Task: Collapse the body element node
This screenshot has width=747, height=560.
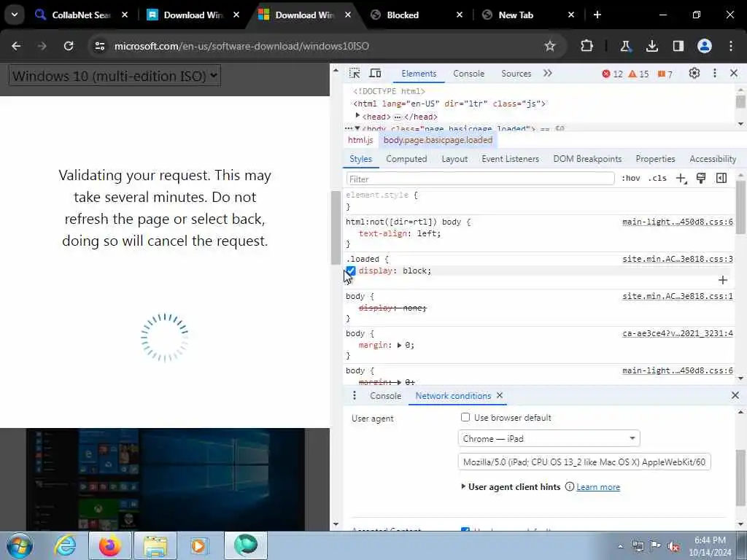Action: click(x=357, y=128)
